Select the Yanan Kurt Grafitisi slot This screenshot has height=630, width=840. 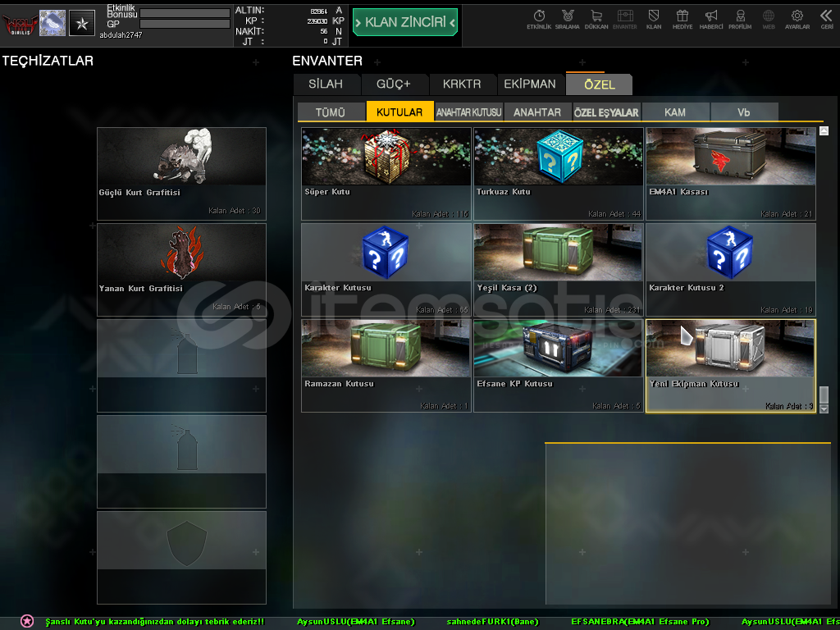click(181, 269)
